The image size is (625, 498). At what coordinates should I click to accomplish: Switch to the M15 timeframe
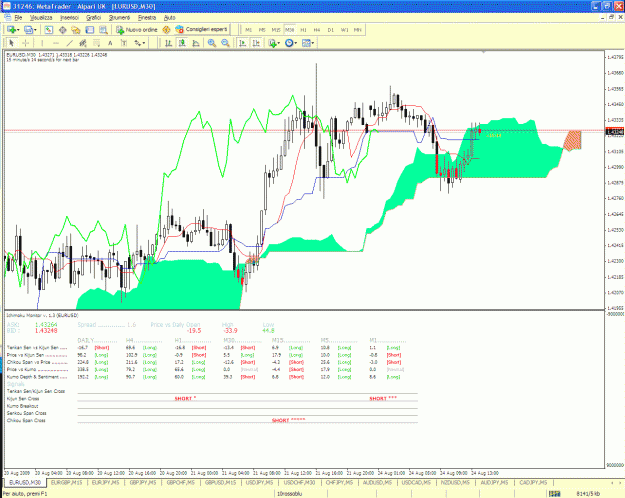(276, 30)
